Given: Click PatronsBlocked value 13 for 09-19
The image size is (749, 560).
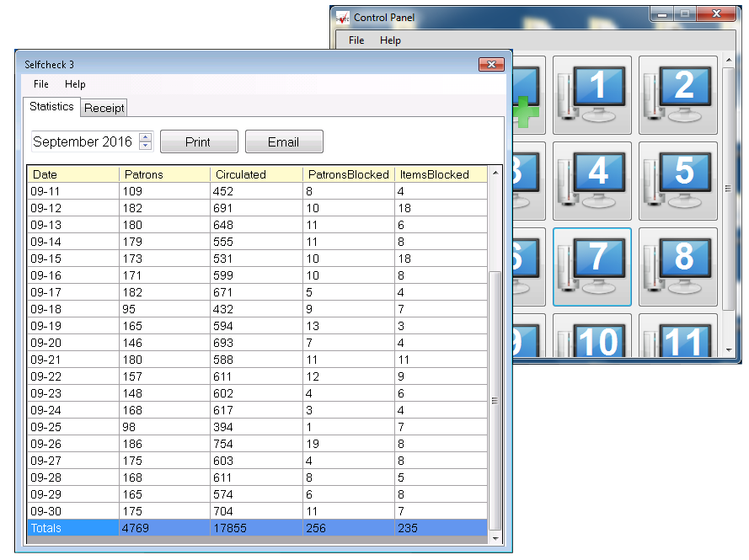Looking at the screenshot, I should point(349,326).
